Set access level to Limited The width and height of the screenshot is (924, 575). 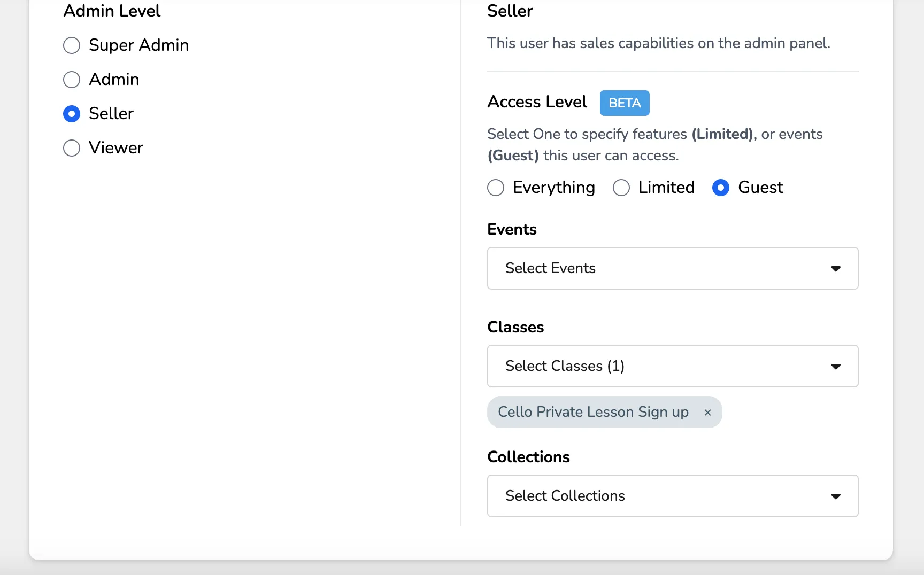click(x=621, y=188)
